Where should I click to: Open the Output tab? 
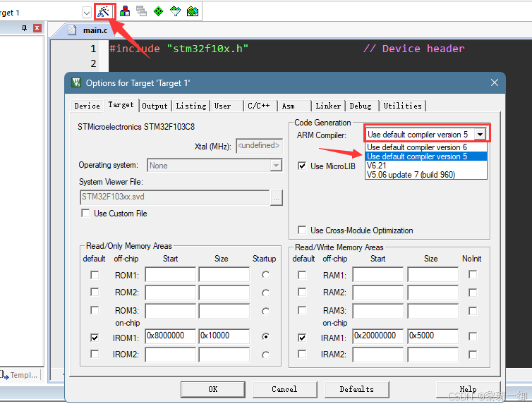pos(155,106)
